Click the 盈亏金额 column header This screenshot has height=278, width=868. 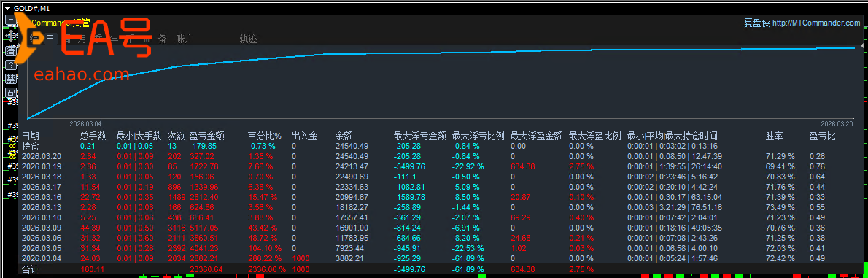(x=206, y=136)
